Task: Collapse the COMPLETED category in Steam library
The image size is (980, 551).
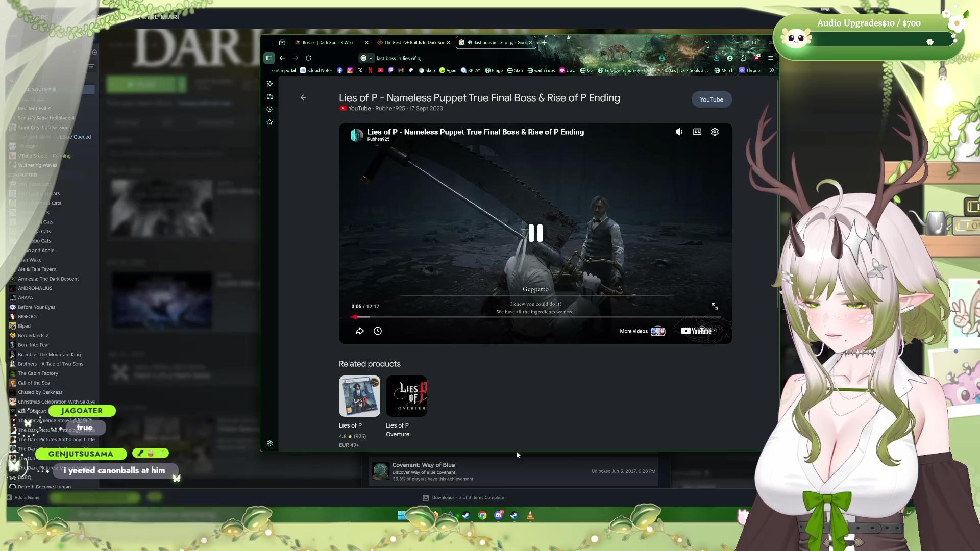Action: pyautogui.click(x=23, y=175)
